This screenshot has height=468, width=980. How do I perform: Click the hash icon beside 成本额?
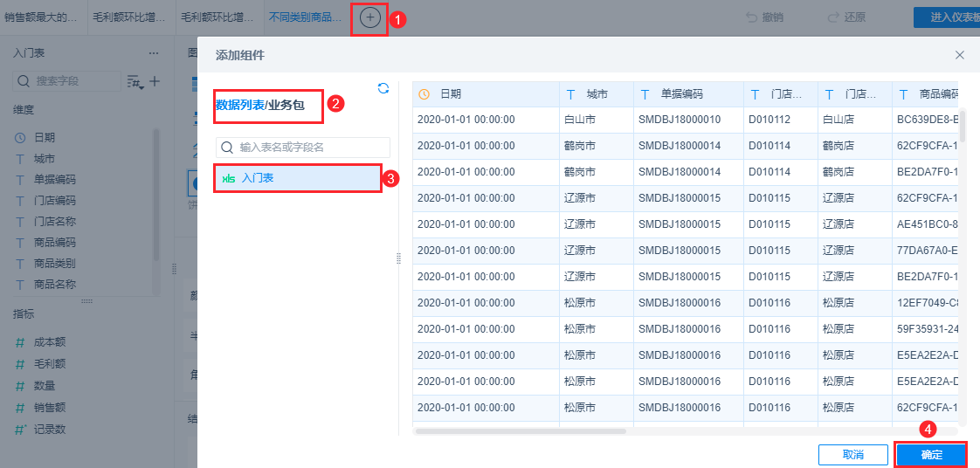click(x=20, y=341)
